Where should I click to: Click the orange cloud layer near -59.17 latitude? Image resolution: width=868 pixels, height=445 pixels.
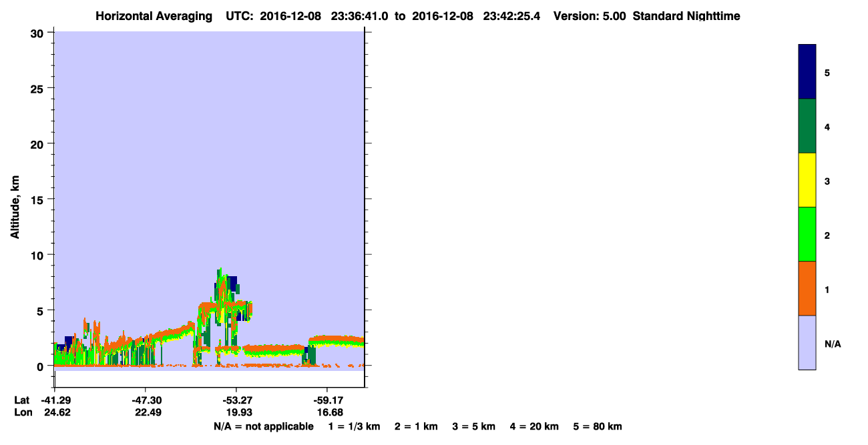tap(336, 341)
